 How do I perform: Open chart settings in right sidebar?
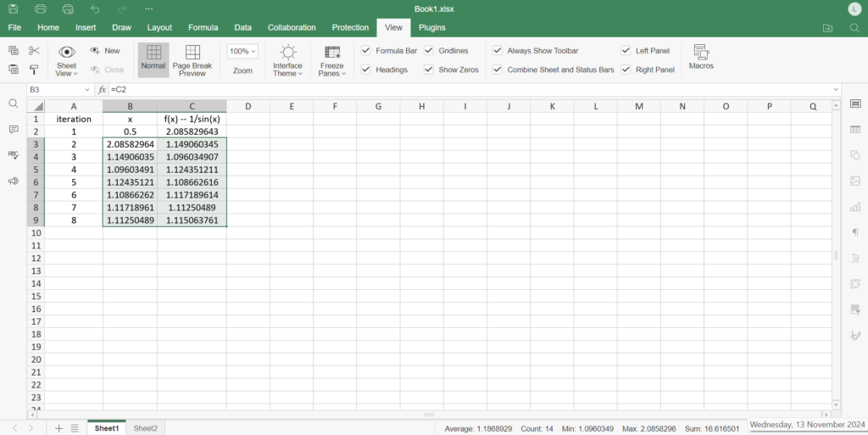[x=855, y=207]
